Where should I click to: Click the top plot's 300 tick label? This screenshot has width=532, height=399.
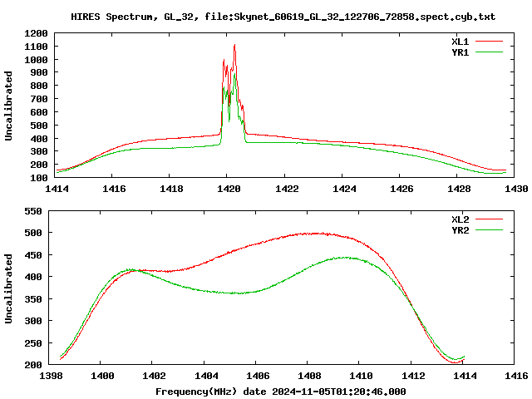[x=39, y=151]
